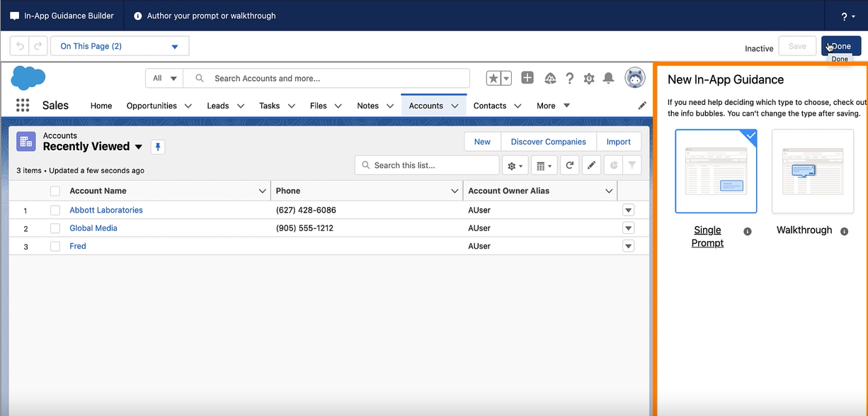Select the Accounts tab
The image size is (868, 416).
(x=426, y=106)
